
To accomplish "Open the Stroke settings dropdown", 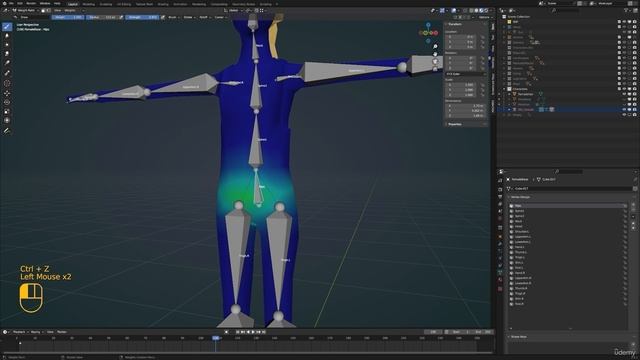I will tap(189, 17).
